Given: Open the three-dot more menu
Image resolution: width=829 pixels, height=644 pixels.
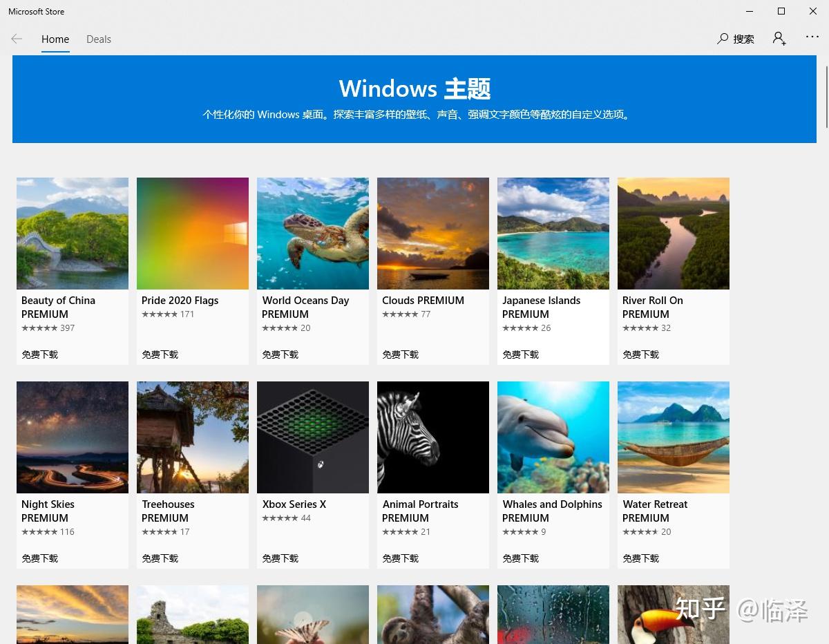Looking at the screenshot, I should [812, 37].
